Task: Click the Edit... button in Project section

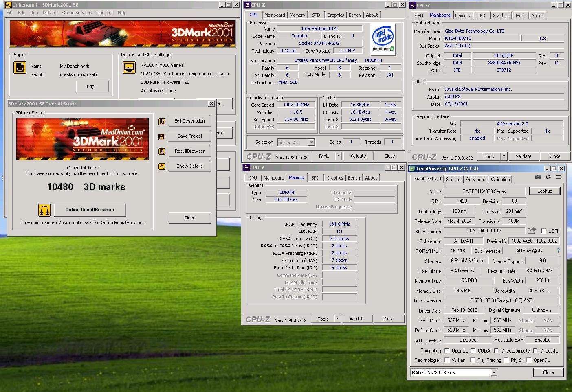Action: coord(92,86)
